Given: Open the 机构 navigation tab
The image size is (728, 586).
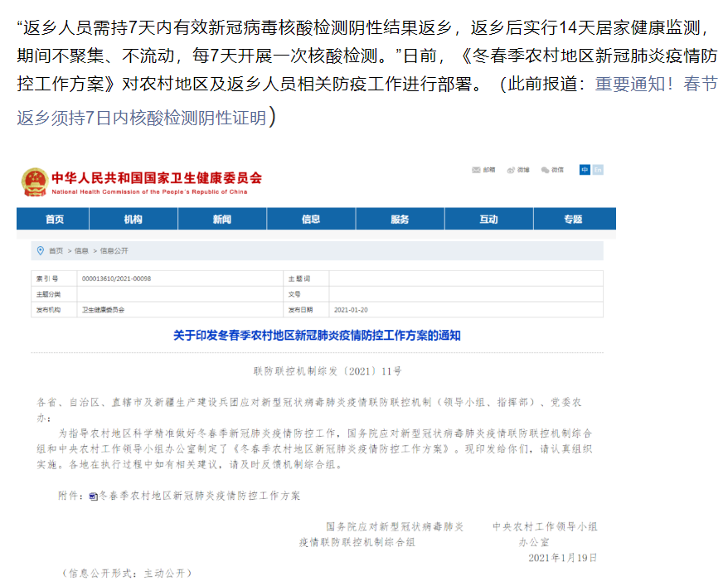Looking at the screenshot, I should pos(133,220).
